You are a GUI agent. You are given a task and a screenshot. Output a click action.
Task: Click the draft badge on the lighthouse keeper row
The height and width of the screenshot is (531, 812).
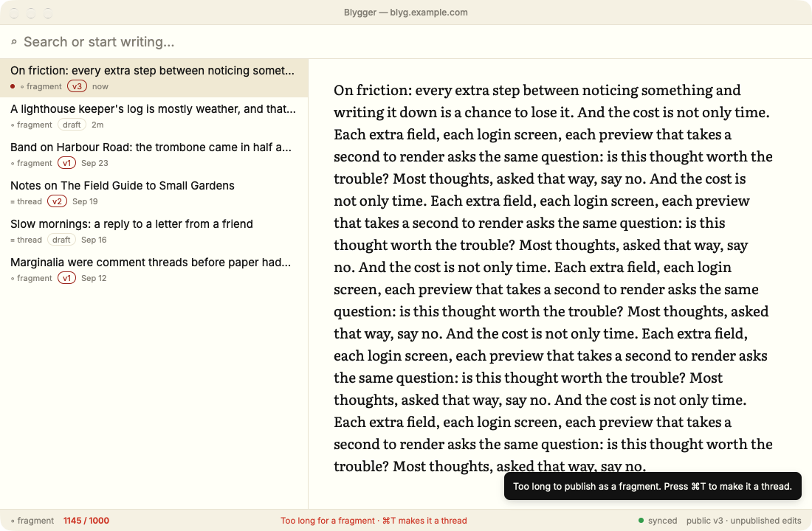72,125
